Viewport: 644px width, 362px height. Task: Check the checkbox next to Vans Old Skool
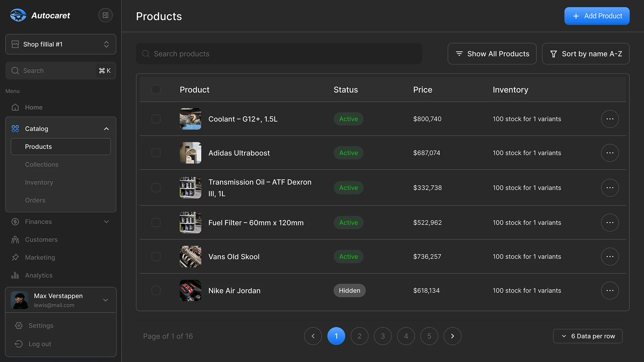156,256
